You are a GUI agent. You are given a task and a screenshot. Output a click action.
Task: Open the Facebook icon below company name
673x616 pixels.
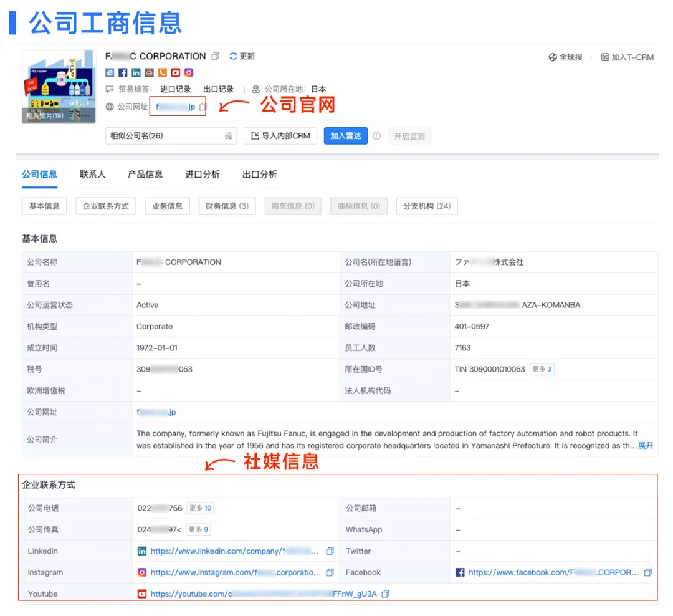coord(123,72)
